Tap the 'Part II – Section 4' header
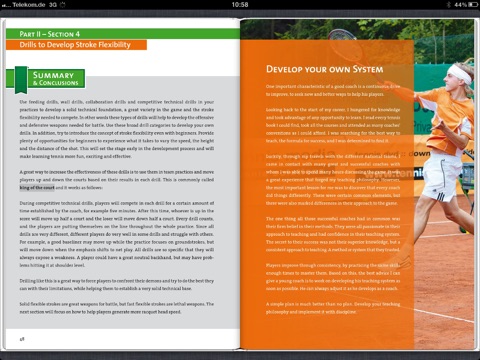The image size is (480, 360). (49, 34)
